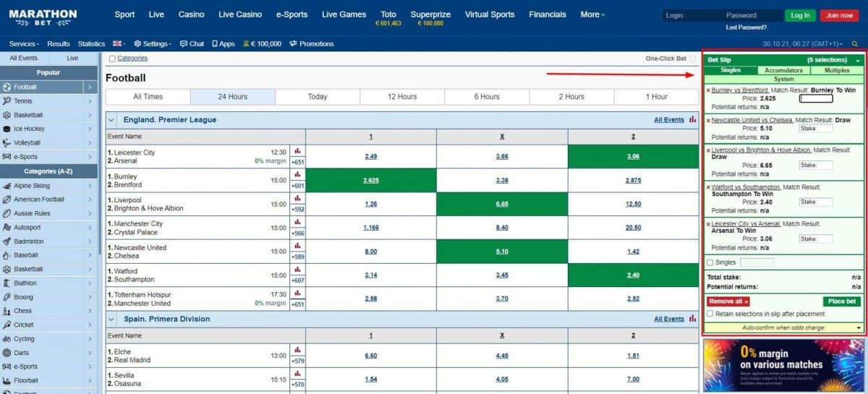Open the Baseball icon
This screenshot has width=868, height=394.
pos(7,255)
